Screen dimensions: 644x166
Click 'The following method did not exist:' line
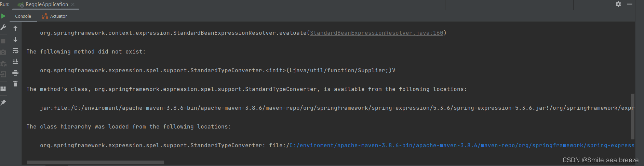pos(86,51)
